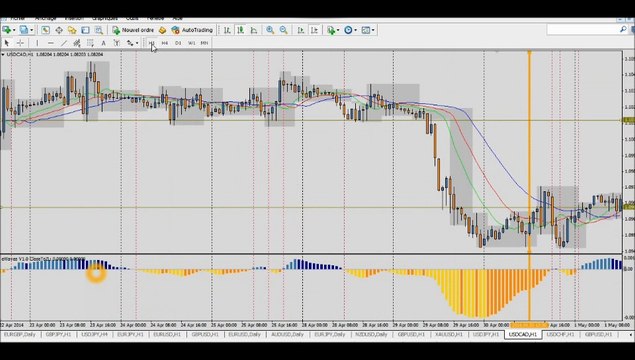The height and width of the screenshot is (360, 635).
Task: Select the equidistant channel tool
Action: tap(77, 43)
